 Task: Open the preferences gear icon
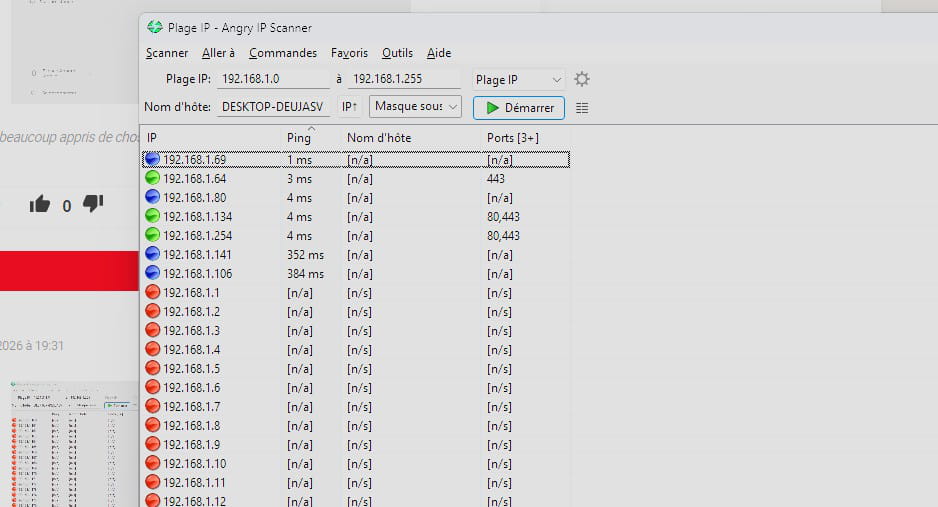(582, 80)
